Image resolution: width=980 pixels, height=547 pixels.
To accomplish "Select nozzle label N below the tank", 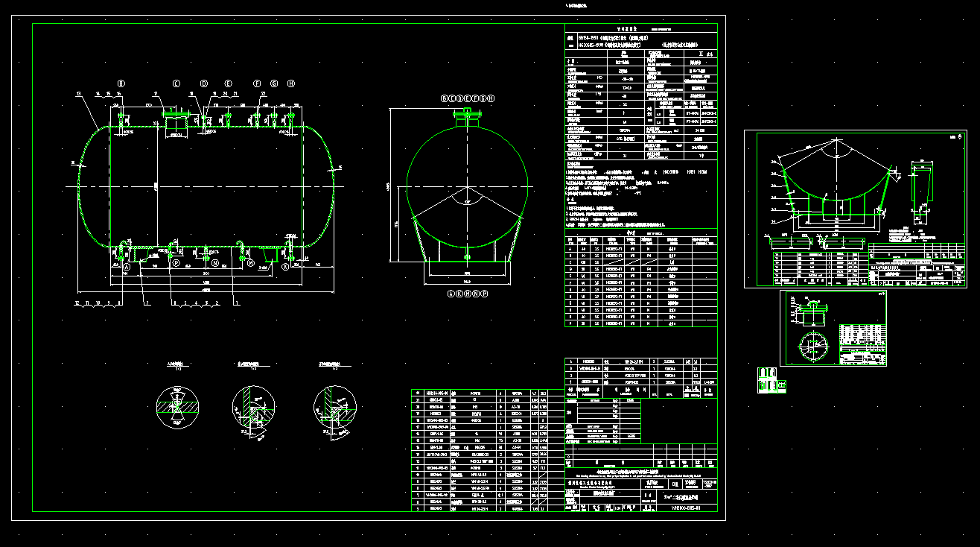I will (x=214, y=263).
